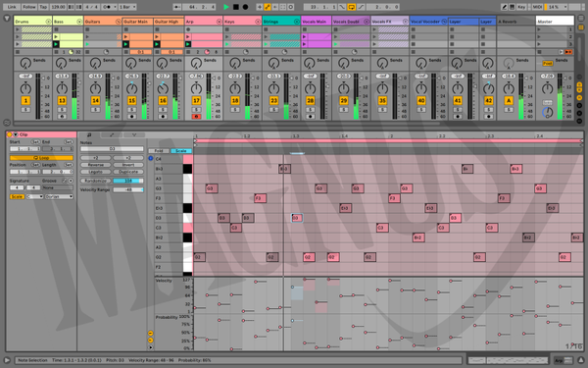Toggle the Session Record circle button
The width and height of the screenshot is (588, 368).
tap(291, 7)
